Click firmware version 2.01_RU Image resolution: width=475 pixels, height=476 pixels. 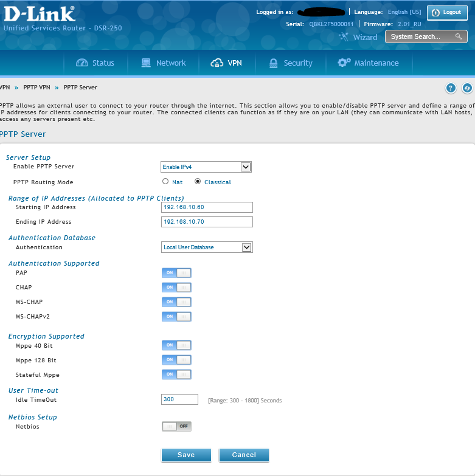409,24
